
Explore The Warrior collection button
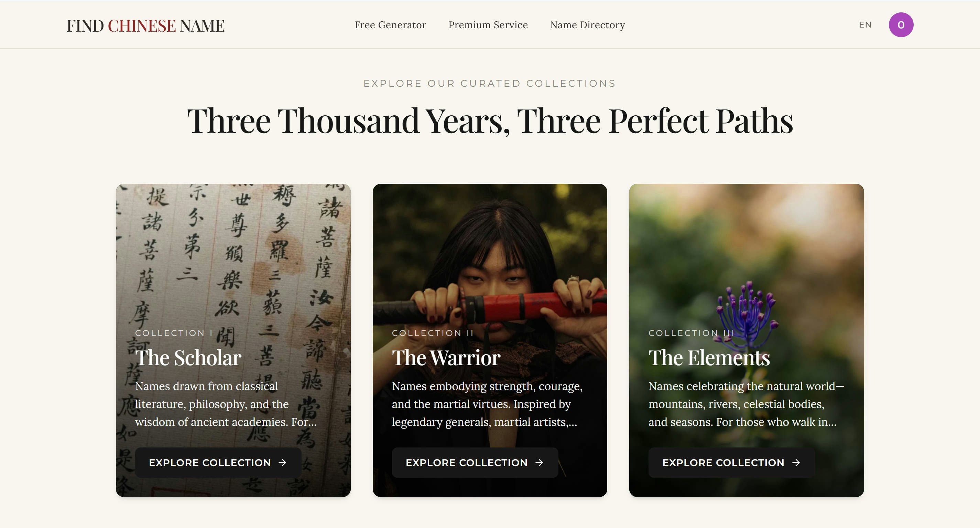pyautogui.click(x=475, y=463)
